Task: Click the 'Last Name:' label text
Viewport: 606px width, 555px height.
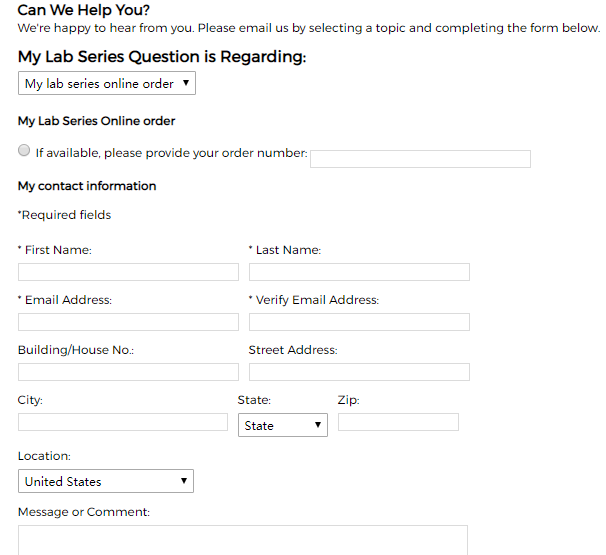Action: (288, 250)
